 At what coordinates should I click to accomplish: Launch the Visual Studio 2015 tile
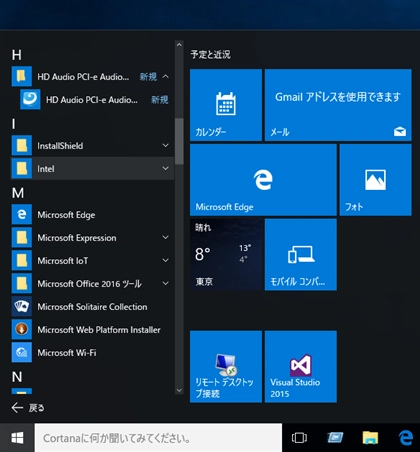click(301, 367)
